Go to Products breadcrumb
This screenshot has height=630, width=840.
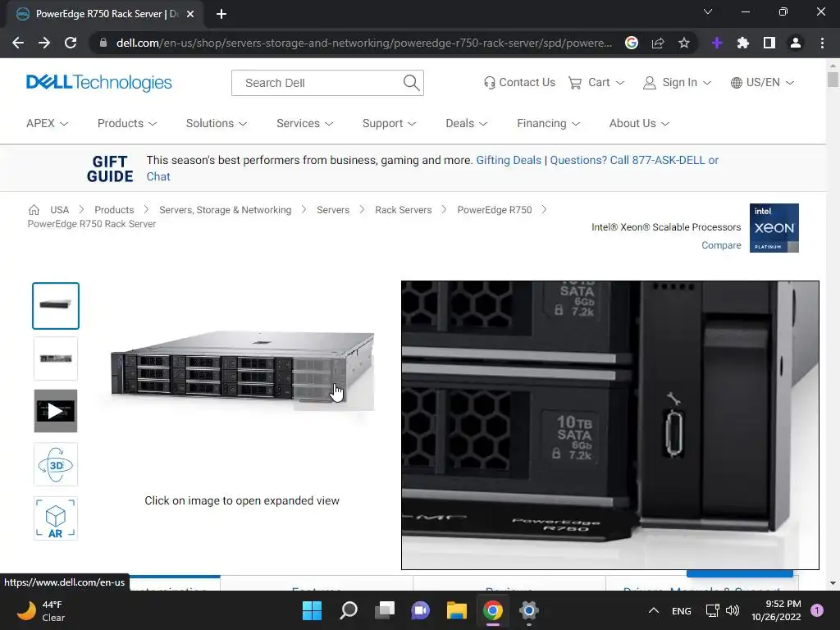[114, 210]
